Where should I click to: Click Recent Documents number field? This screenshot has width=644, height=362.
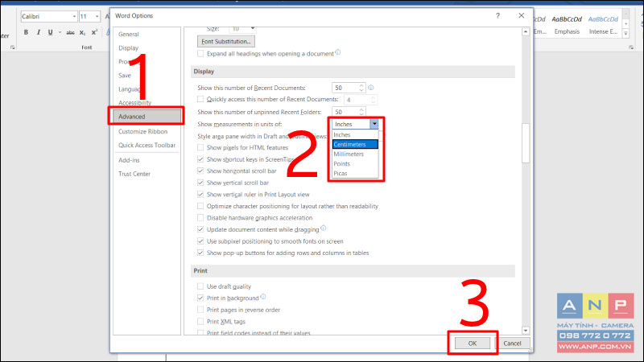pyautogui.click(x=345, y=88)
